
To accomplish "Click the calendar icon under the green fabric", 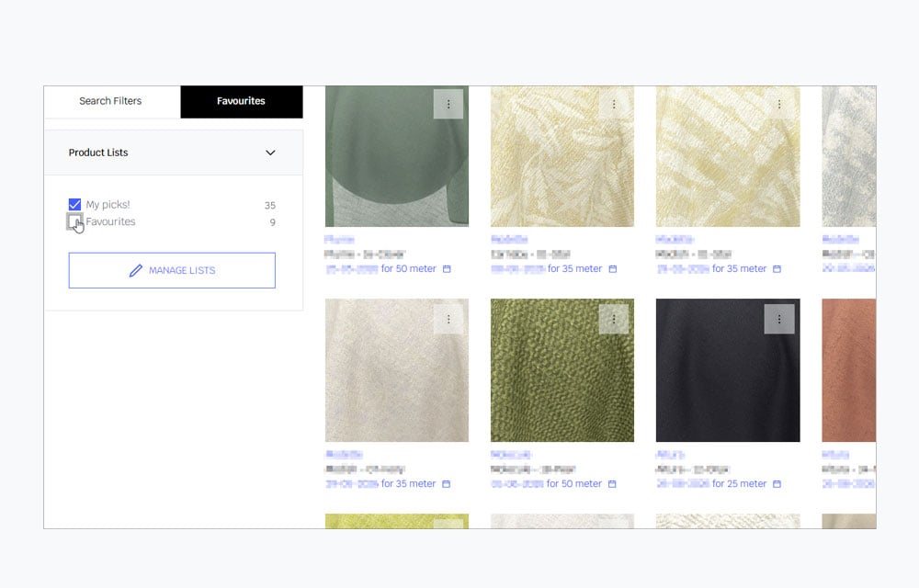I will pyautogui.click(x=447, y=269).
